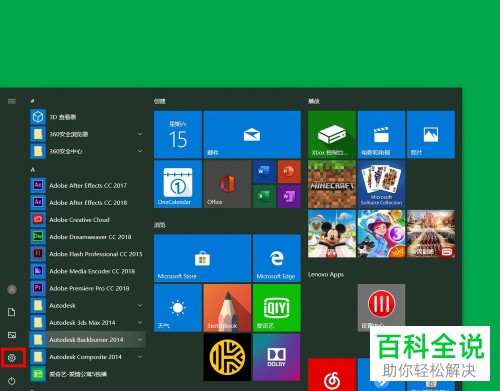Image resolution: width=500 pixels, height=391 pixels.
Task: Launch Adobe Premiere Pro CC 2018
Action: 88,288
